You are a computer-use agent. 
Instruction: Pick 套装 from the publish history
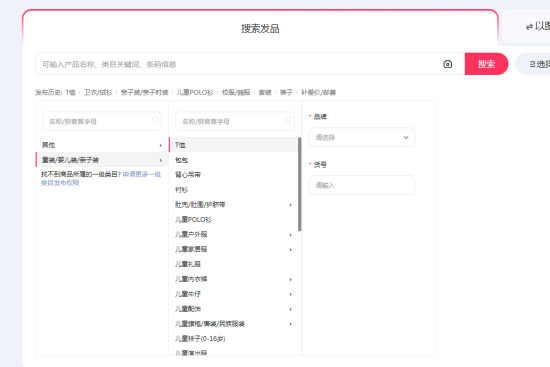(x=265, y=92)
